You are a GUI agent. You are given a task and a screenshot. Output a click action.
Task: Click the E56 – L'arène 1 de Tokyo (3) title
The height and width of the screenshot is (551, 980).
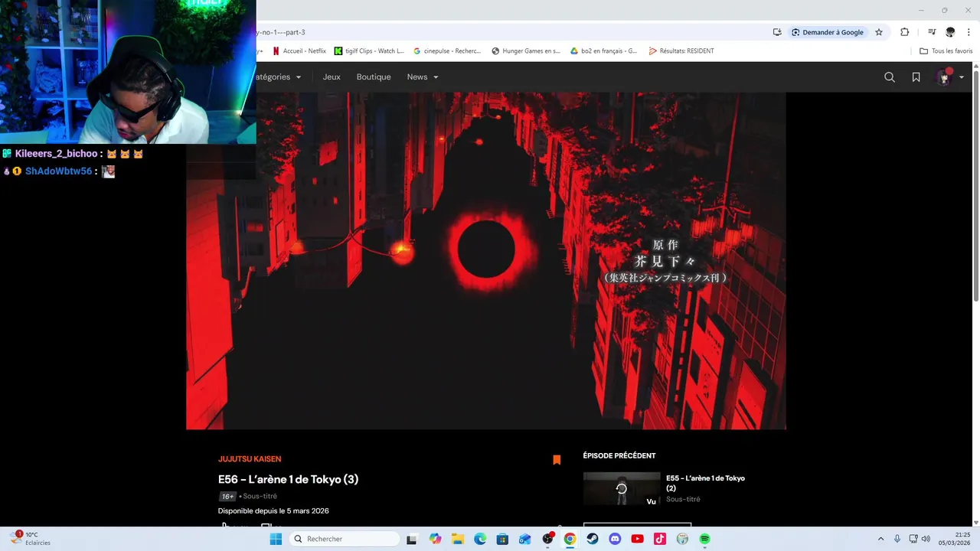288,479
